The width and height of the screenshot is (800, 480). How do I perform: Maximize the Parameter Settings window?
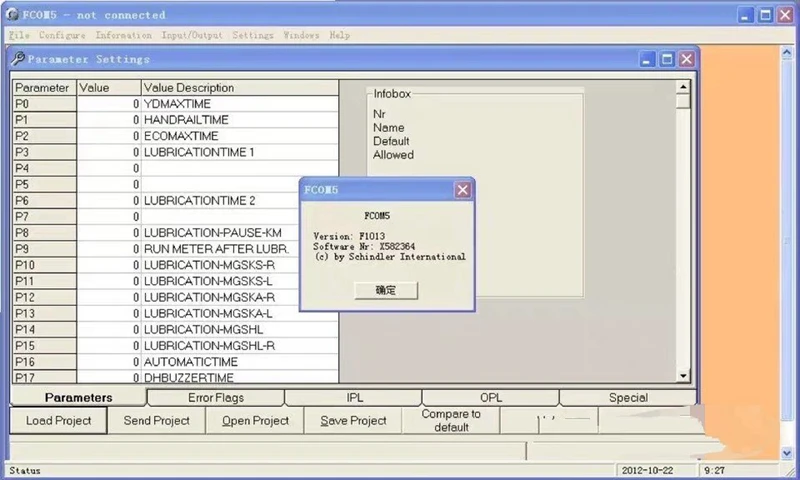667,59
